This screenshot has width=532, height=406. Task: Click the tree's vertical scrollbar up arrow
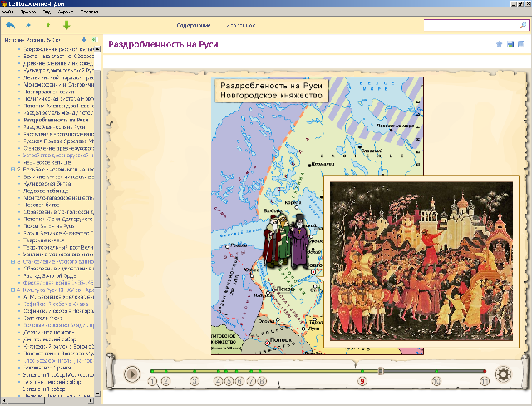click(97, 49)
